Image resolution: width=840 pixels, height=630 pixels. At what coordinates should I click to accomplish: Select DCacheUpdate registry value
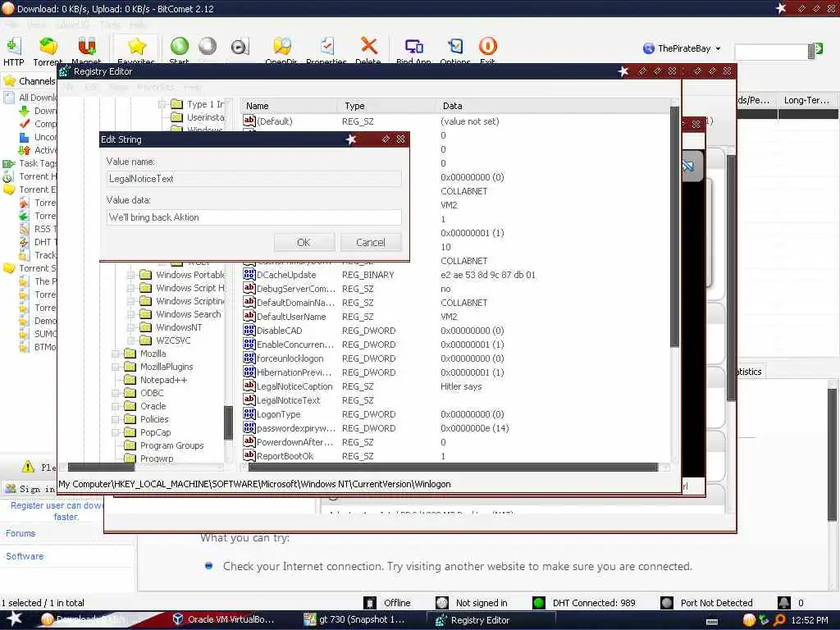coord(286,275)
